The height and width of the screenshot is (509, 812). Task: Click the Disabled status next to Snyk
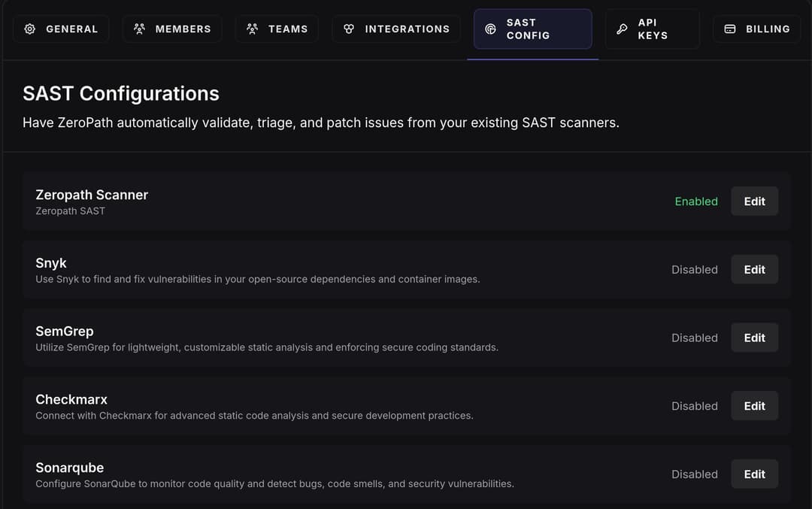pos(694,269)
